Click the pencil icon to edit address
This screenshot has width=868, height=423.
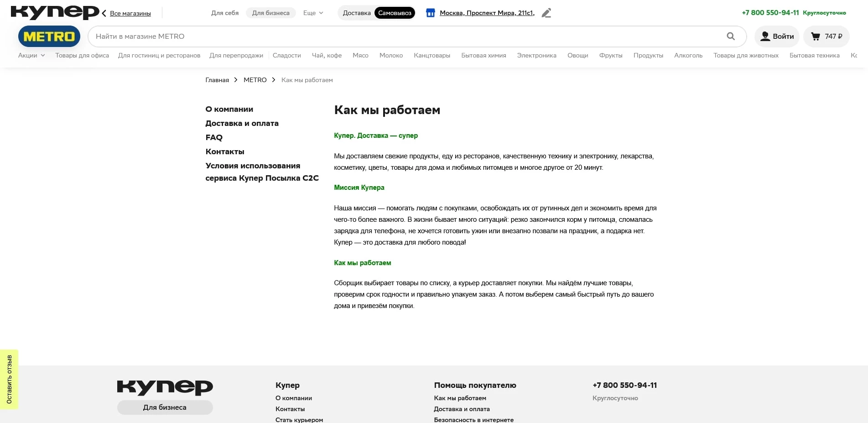click(546, 13)
